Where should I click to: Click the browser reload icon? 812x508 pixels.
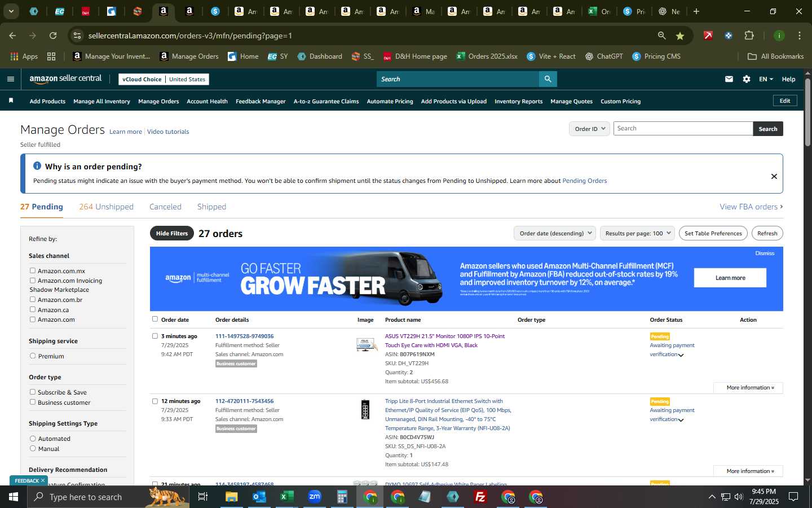pos(53,36)
